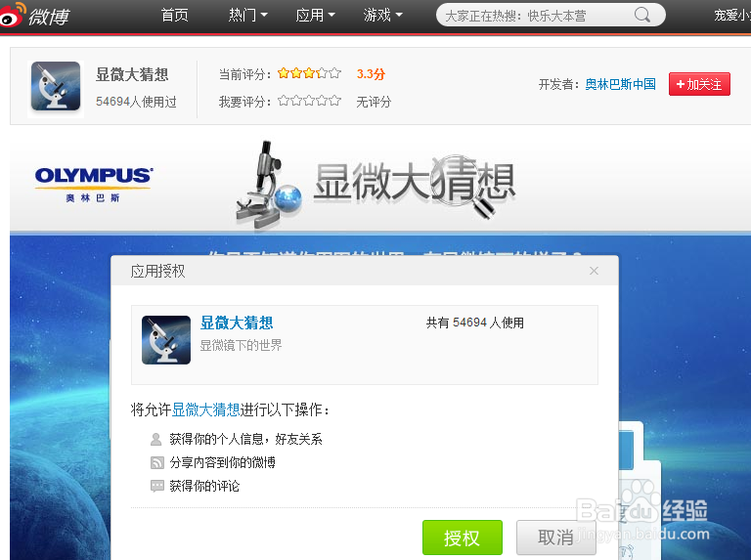
Task: Click the microscope banner graphic
Action: point(269,185)
